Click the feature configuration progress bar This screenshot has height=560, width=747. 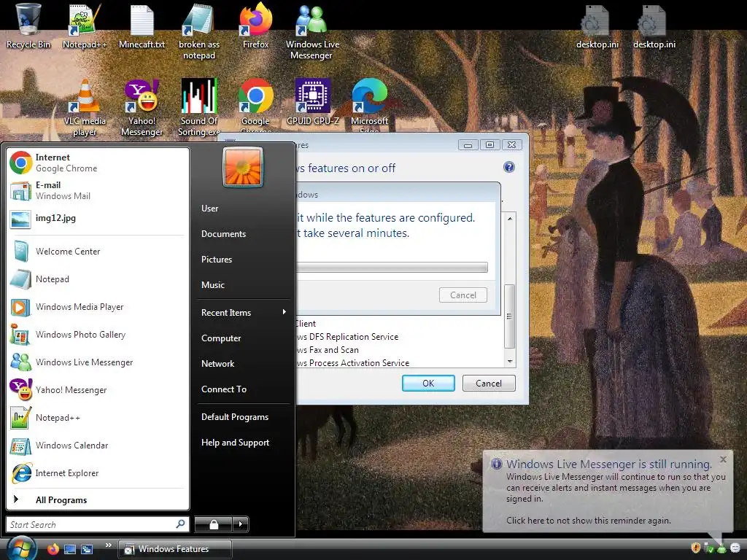[x=392, y=267]
